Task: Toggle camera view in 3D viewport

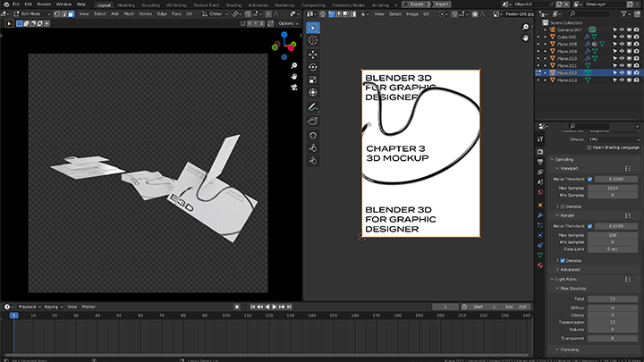Action: [x=294, y=88]
